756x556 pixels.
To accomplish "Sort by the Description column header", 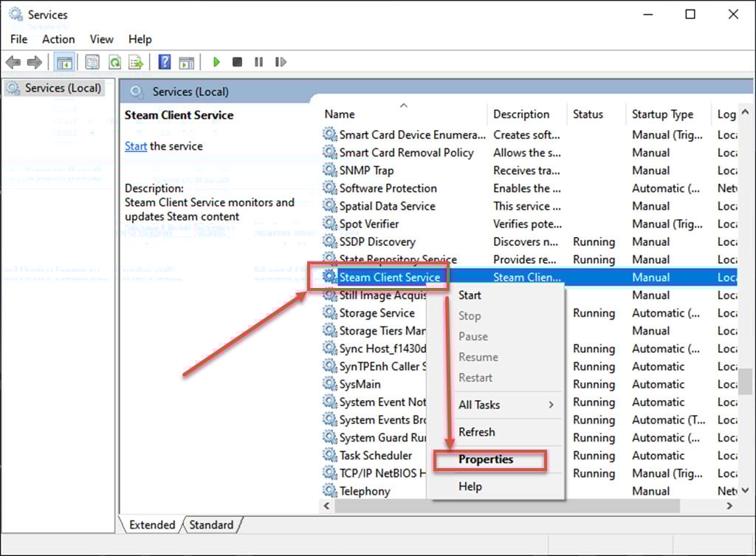I will (x=527, y=114).
